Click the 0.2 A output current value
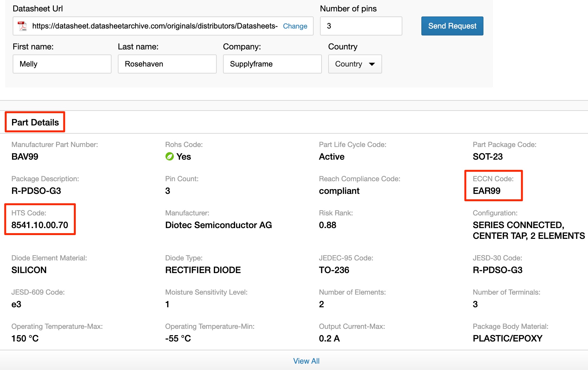588x370 pixels. tap(329, 338)
